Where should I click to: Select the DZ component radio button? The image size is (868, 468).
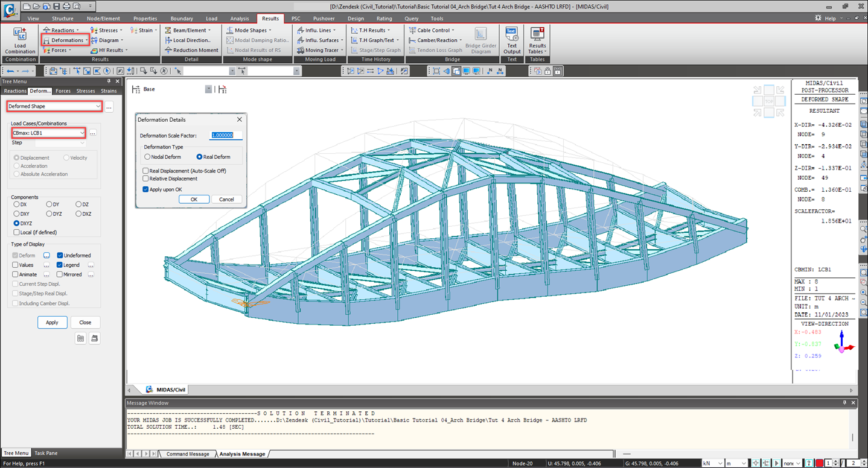(x=78, y=204)
